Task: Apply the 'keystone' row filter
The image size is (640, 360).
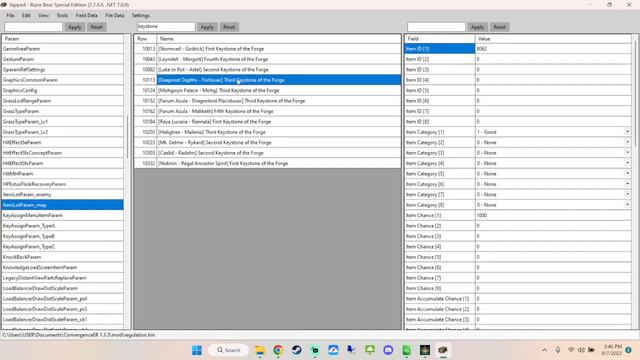Action: click(x=207, y=27)
